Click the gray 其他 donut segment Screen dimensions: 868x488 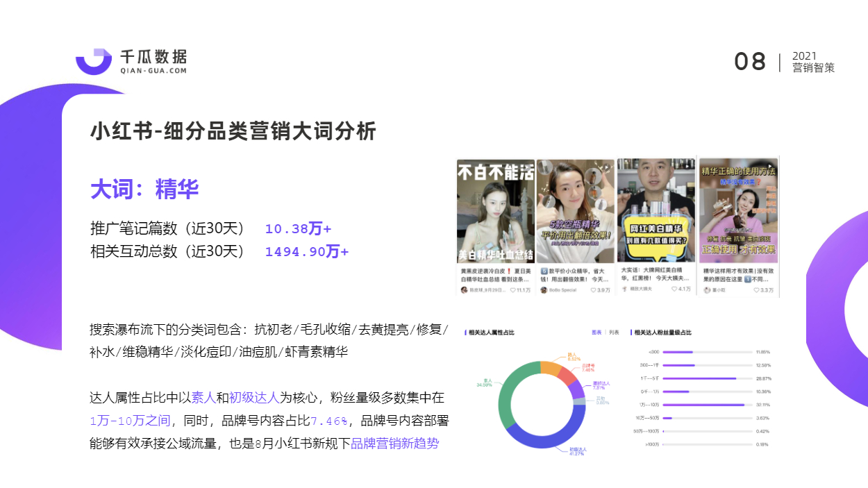581,401
